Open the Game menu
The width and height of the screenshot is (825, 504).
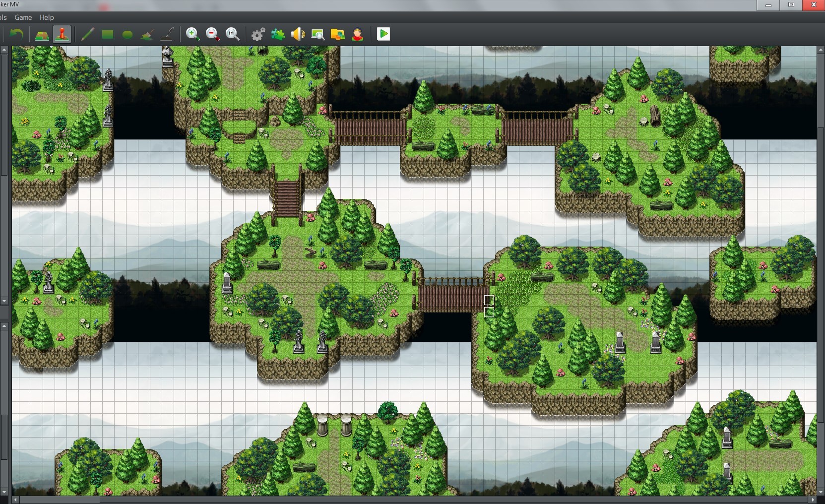point(23,17)
